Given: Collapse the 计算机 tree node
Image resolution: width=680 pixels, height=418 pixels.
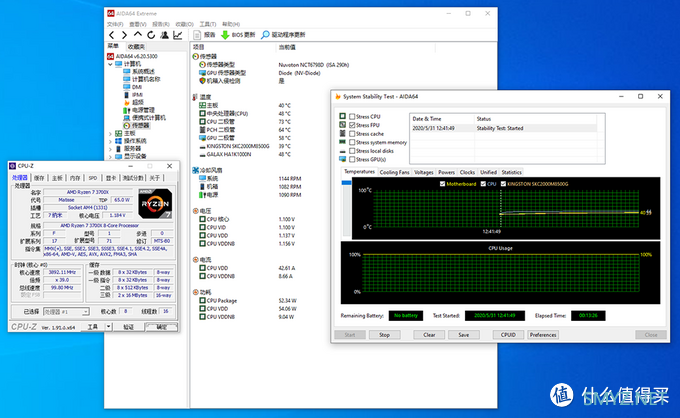Looking at the screenshot, I should pos(110,64).
